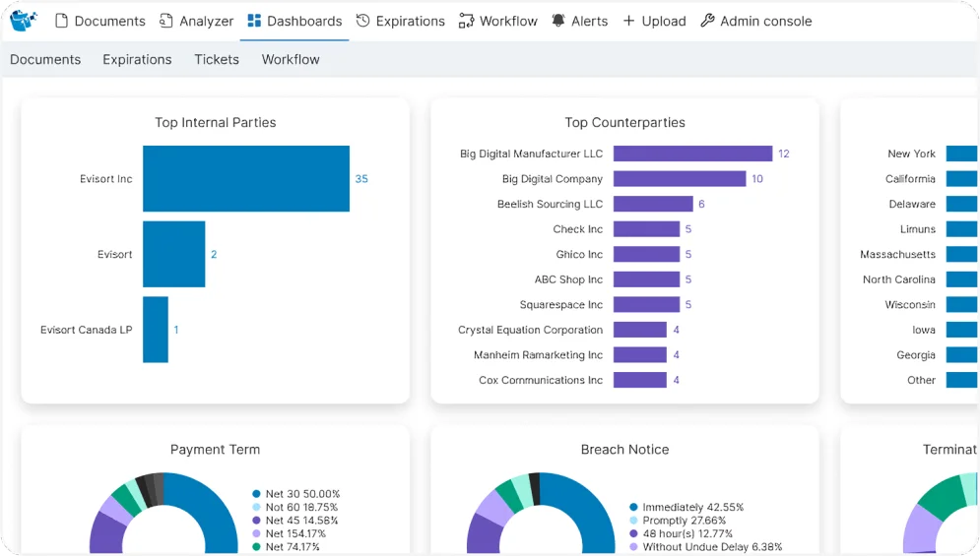Click the Beelish Sourcing LLC bar
Screen dimensions: 980x556
point(653,204)
